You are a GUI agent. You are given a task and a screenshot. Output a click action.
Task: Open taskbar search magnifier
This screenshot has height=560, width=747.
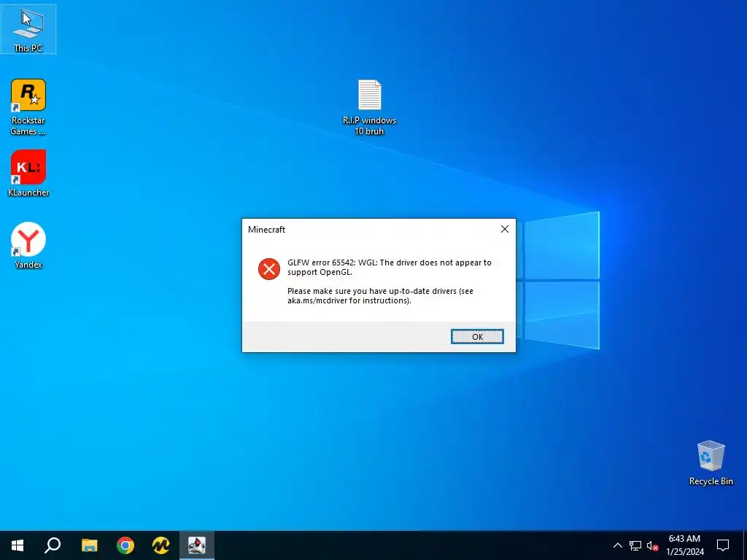click(x=53, y=545)
